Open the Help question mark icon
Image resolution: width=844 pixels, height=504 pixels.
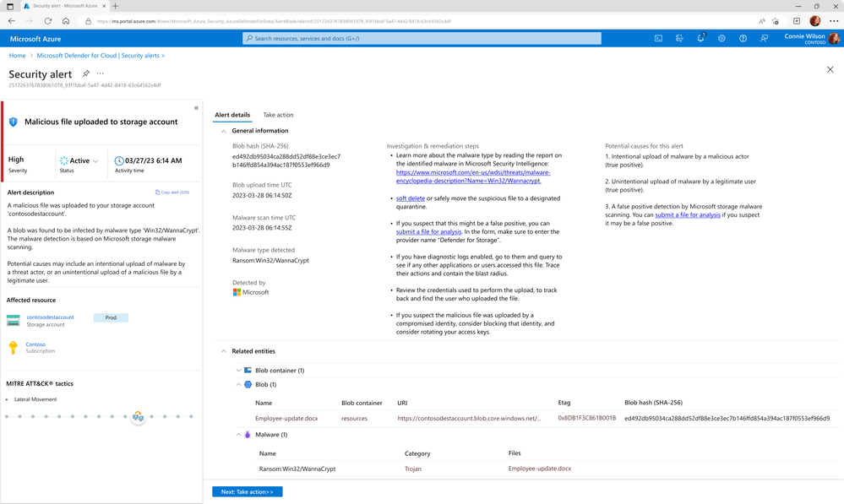coord(743,38)
